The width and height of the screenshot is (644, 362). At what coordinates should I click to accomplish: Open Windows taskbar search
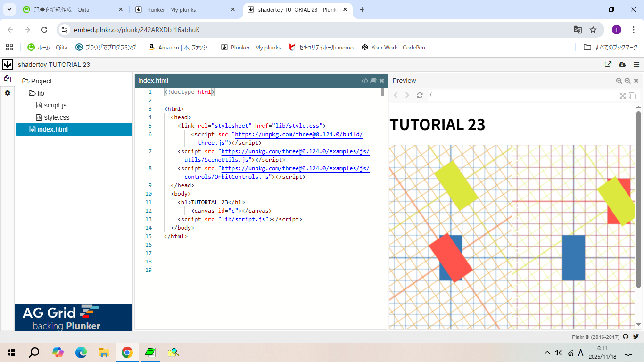(34, 352)
